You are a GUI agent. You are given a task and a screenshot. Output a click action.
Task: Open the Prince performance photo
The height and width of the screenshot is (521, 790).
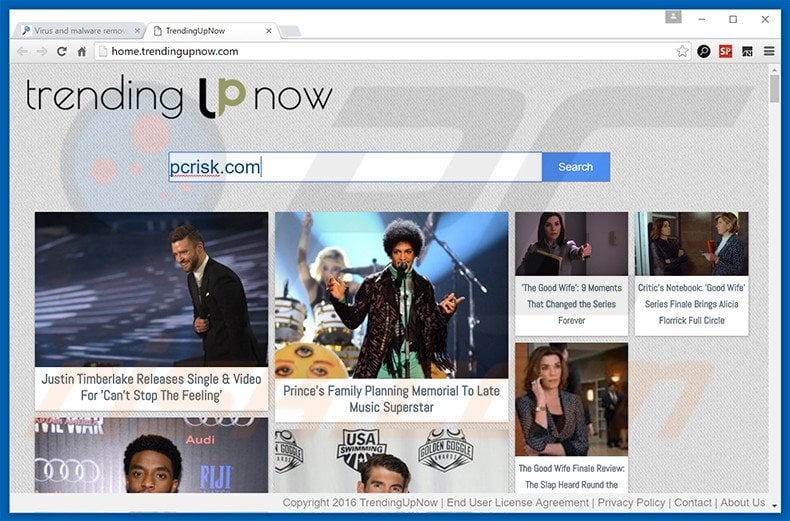pos(391,295)
